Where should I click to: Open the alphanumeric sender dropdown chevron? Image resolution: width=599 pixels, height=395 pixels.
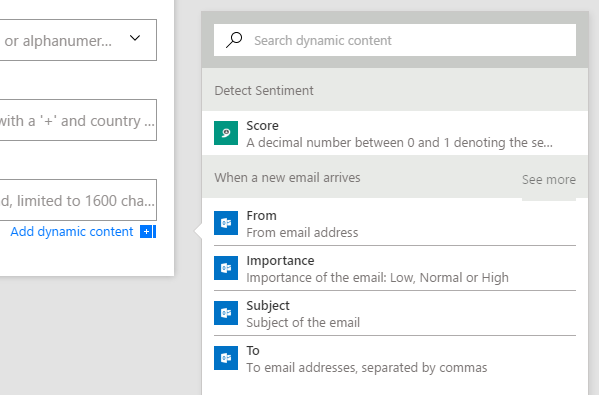(x=135, y=38)
